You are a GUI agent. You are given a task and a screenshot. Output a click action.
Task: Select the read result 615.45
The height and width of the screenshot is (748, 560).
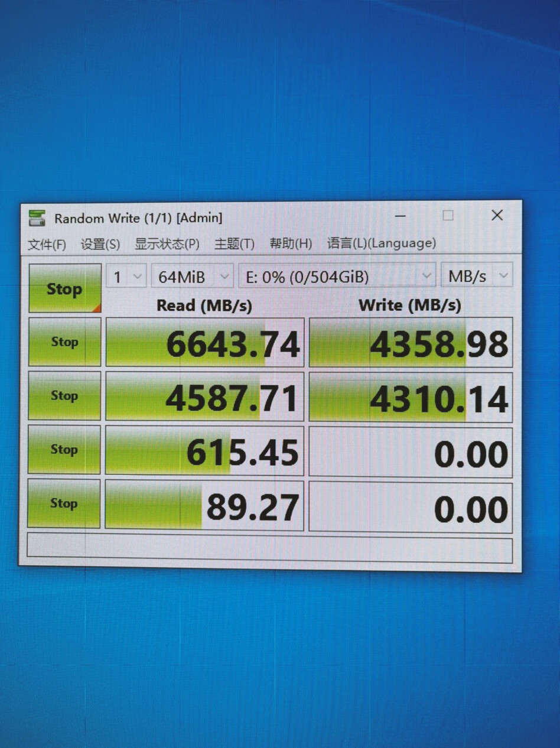point(204,451)
